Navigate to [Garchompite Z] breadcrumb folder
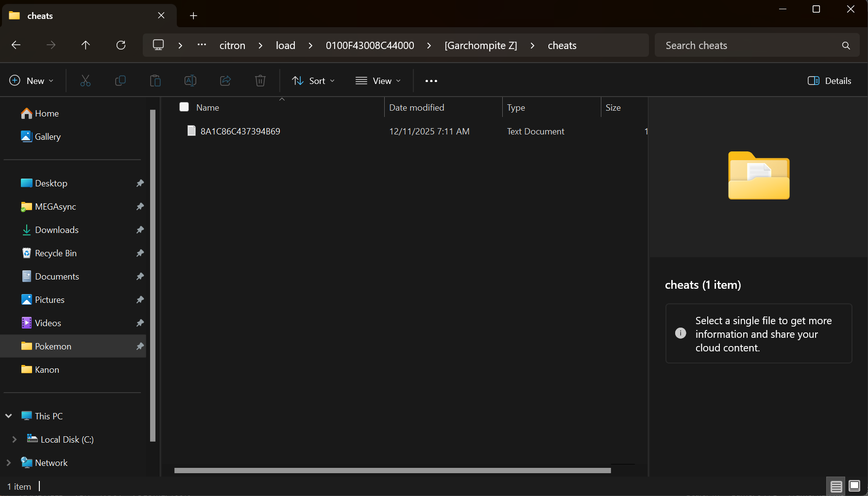868x496 pixels. tap(481, 45)
